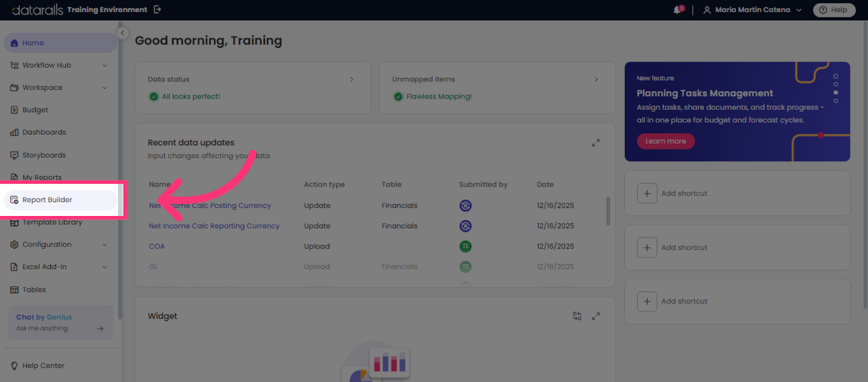
Task: Click Learn more on the feature banner
Action: pos(666,141)
